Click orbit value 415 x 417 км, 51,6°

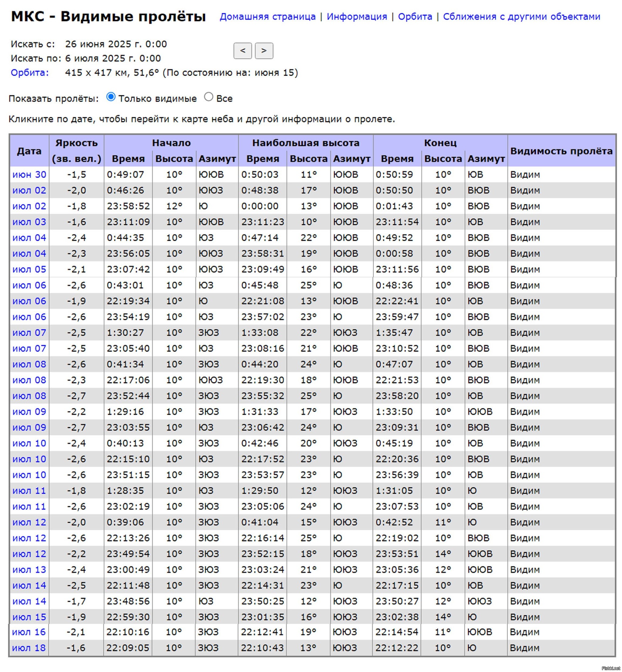(x=112, y=73)
